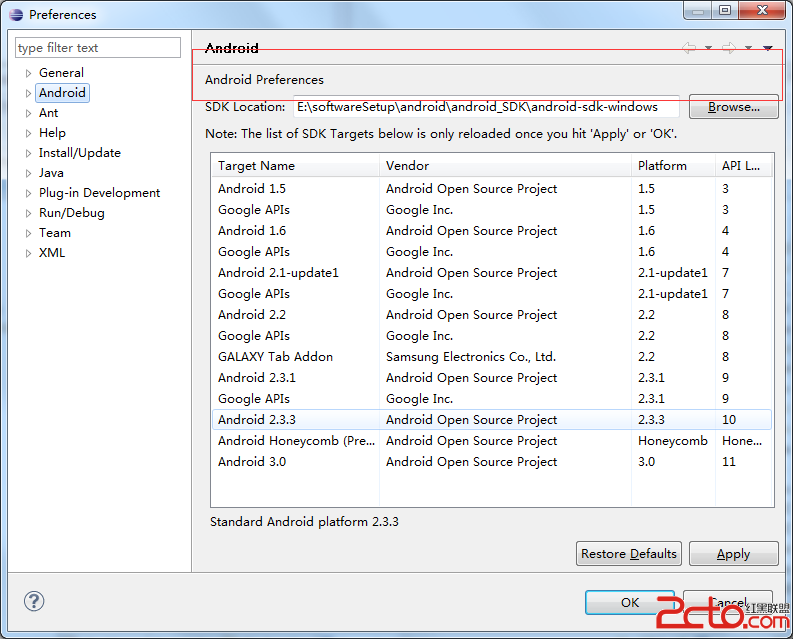Image resolution: width=793 pixels, height=639 pixels.
Task: Maximize the Preferences window
Action: pos(725,10)
